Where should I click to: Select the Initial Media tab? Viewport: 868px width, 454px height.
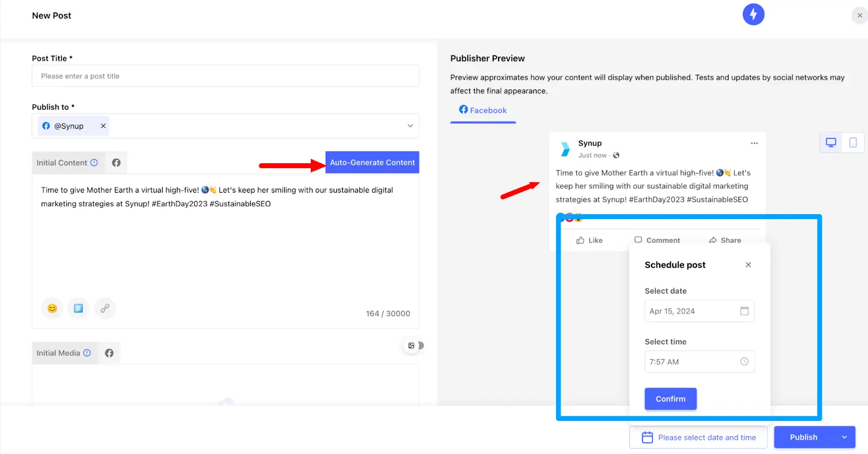64,353
